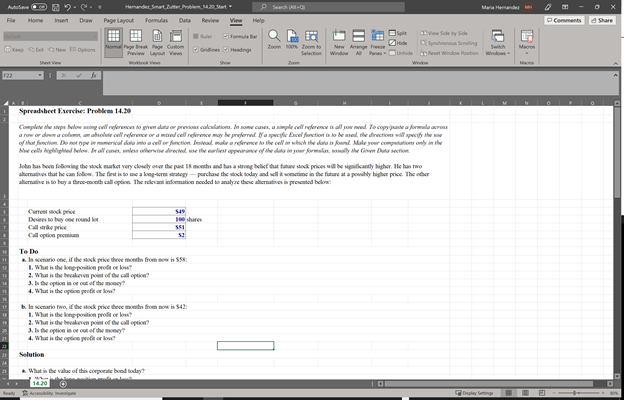Select cell with call option premium $2
This screenshot has width=624, height=400.
tap(159, 235)
